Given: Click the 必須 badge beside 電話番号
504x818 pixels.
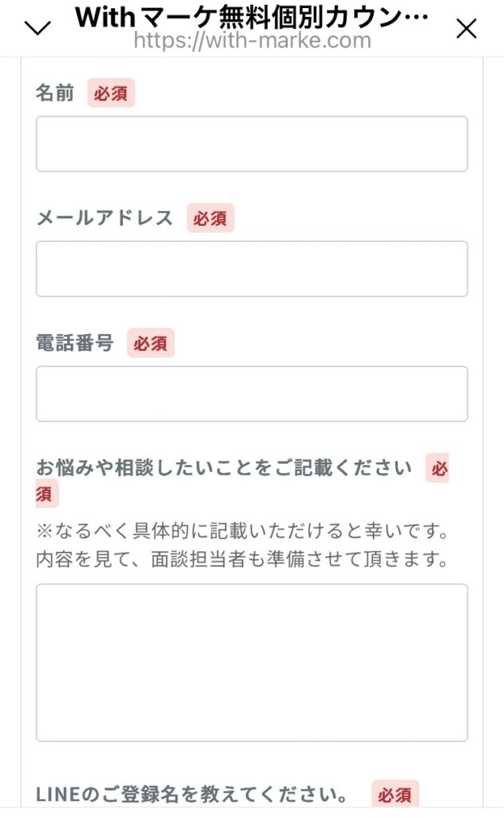Looking at the screenshot, I should pyautogui.click(x=150, y=343).
